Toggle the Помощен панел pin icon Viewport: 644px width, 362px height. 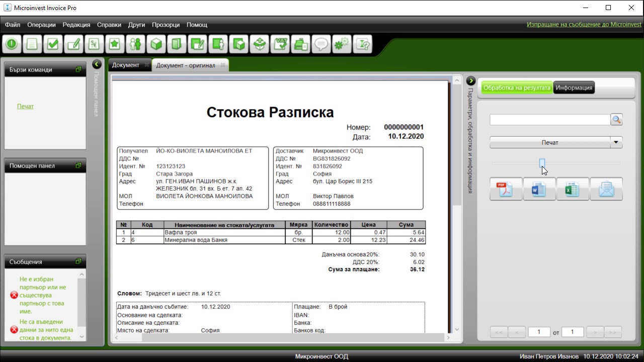pos(78,165)
